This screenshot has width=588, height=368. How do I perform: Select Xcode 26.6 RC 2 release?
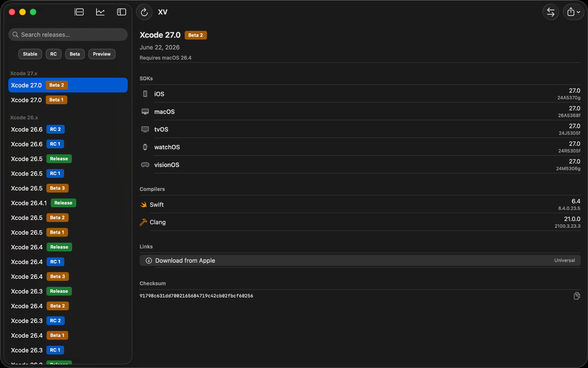pos(68,129)
